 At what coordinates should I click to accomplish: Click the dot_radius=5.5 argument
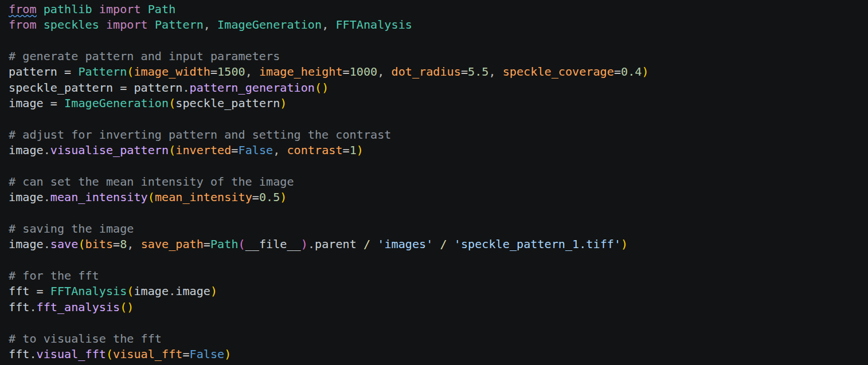click(x=440, y=72)
